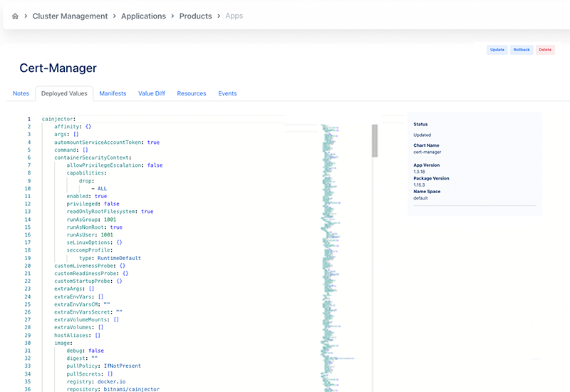The height and width of the screenshot is (392, 570).
Task: Show the Value Diff tab
Action: 151,93
